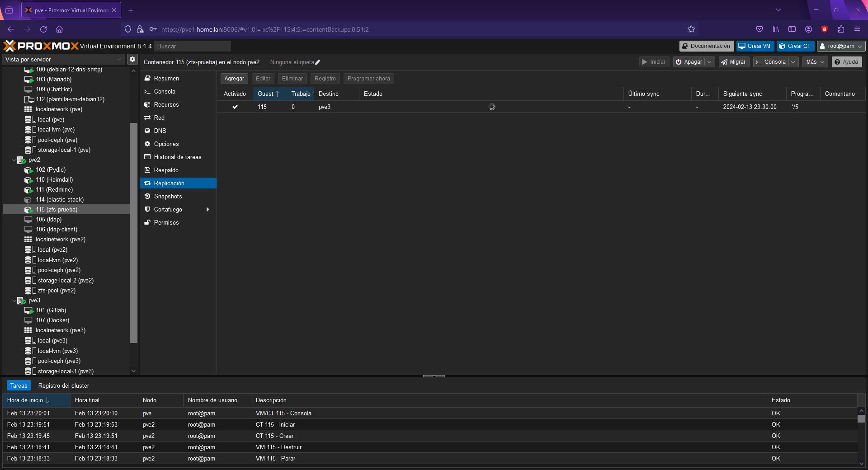Click the Crear CT button
Image resolution: width=868 pixels, height=470 pixels.
pyautogui.click(x=795, y=46)
